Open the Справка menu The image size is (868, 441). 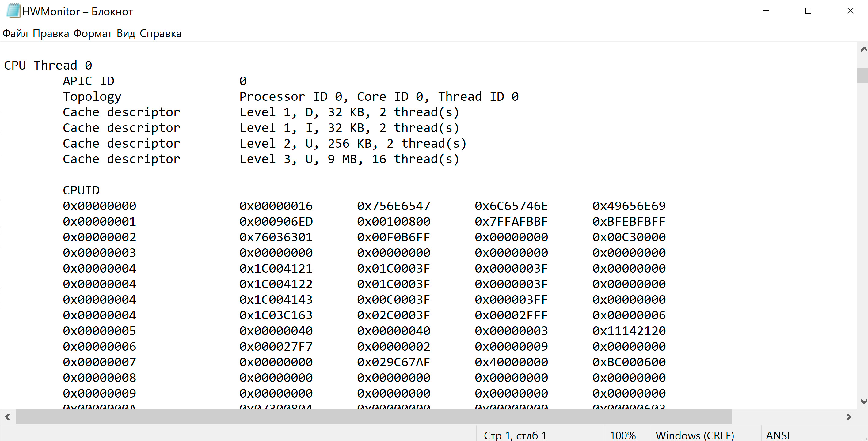click(160, 33)
